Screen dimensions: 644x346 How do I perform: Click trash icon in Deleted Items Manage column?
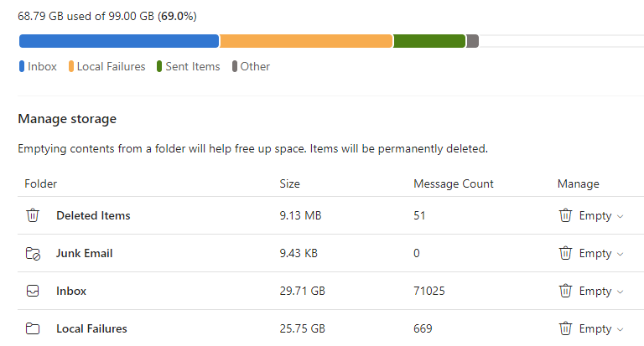[565, 215]
